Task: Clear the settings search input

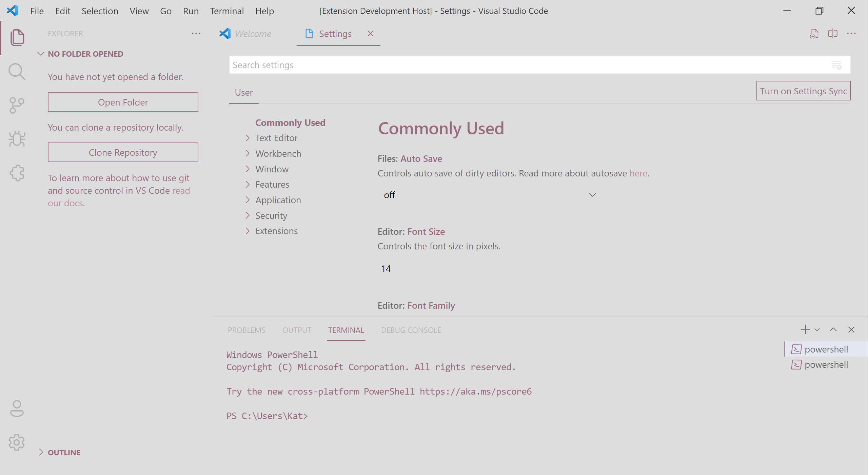Action: click(x=837, y=65)
